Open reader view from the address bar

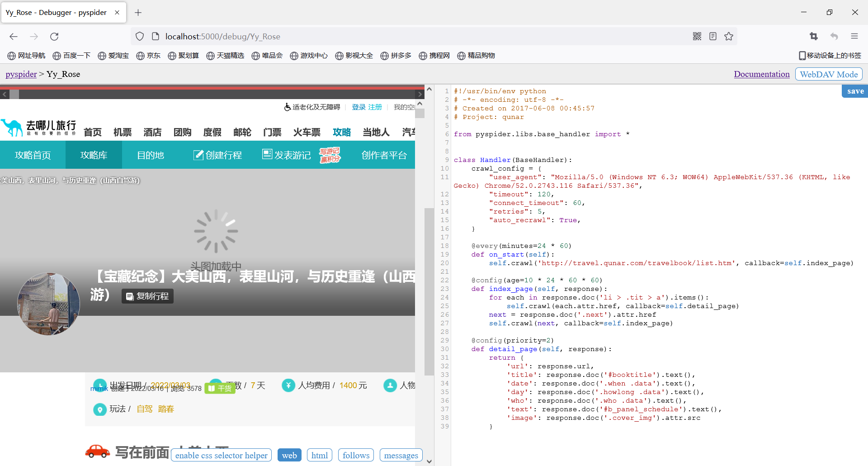point(713,36)
